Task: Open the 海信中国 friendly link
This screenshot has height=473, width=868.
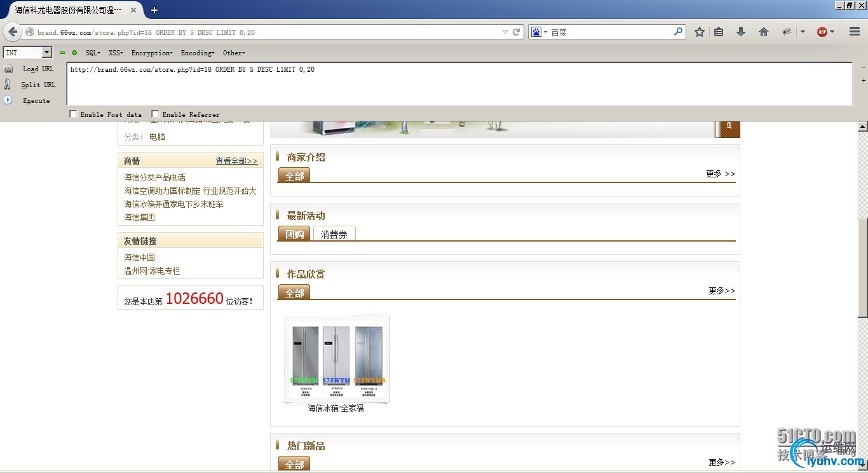Action: tap(140, 257)
